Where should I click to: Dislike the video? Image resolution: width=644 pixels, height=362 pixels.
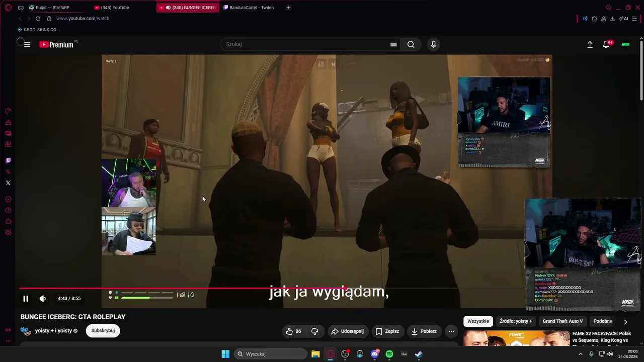point(315,331)
